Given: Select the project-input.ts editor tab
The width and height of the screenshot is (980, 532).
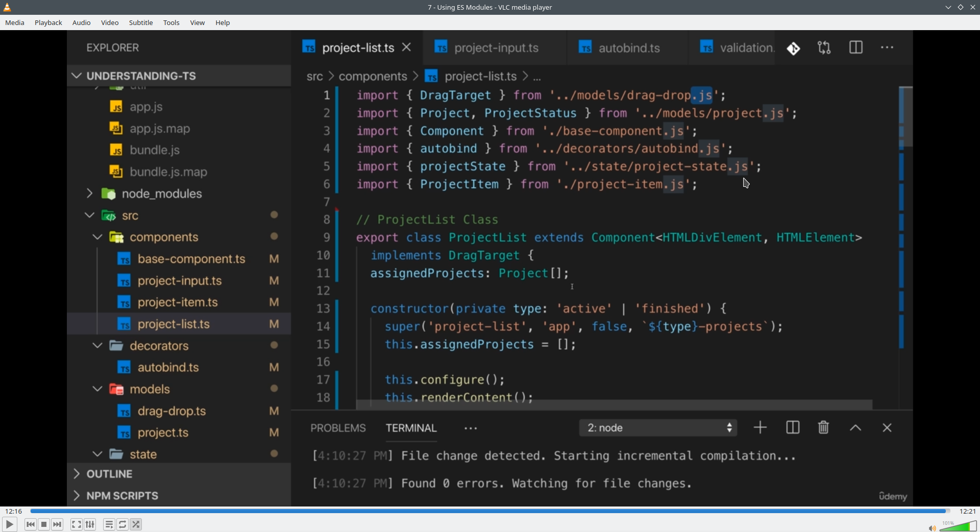Looking at the screenshot, I should pyautogui.click(x=495, y=47).
